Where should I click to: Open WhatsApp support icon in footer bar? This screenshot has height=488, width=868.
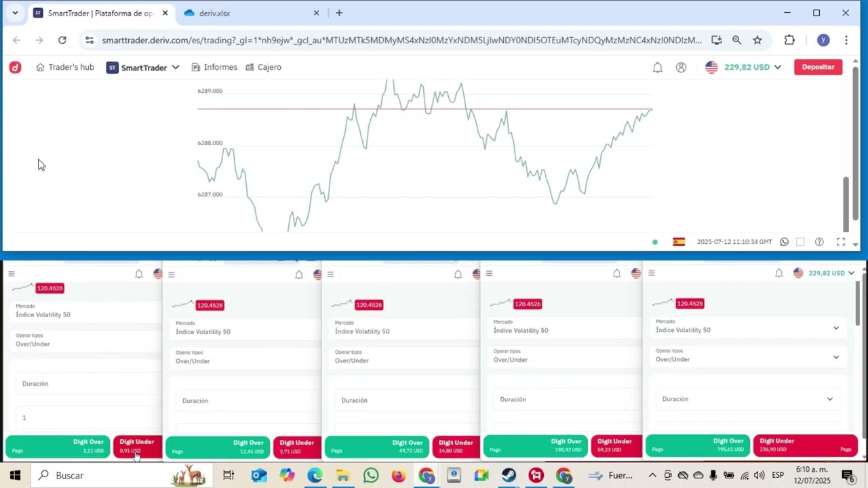click(785, 242)
